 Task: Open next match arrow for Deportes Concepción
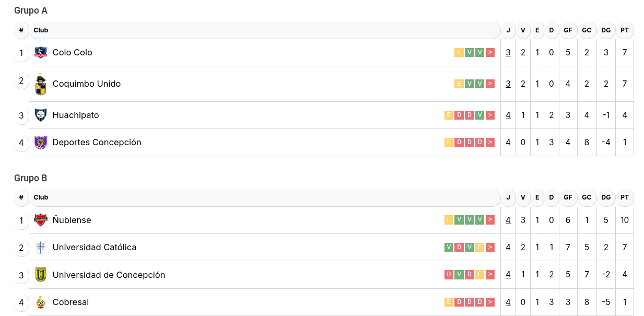490,142
